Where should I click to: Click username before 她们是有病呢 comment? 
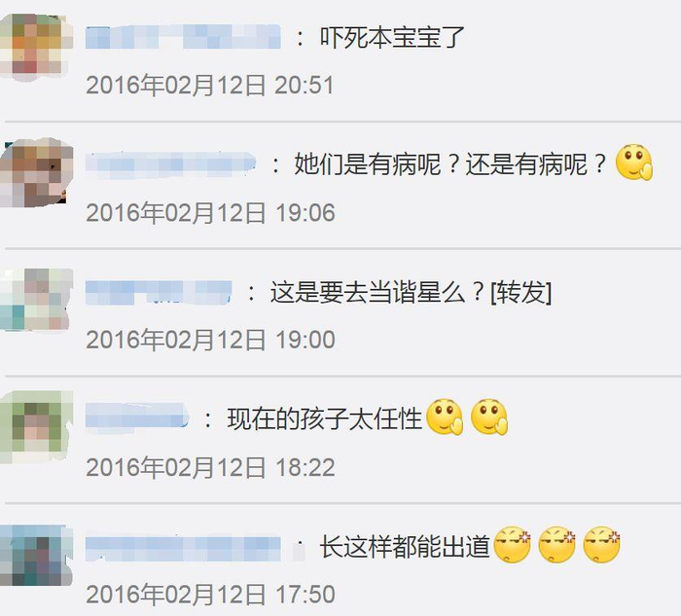[x=170, y=164]
